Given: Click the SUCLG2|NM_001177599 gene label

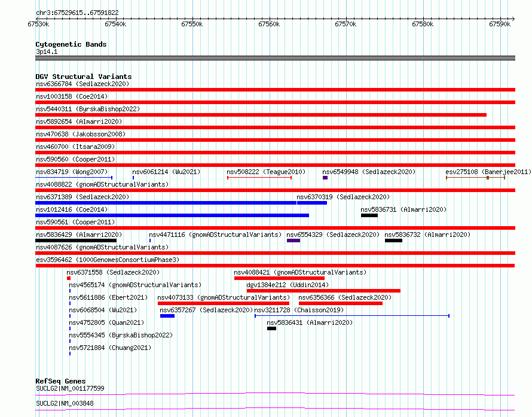Looking at the screenshot, I should (70, 388).
